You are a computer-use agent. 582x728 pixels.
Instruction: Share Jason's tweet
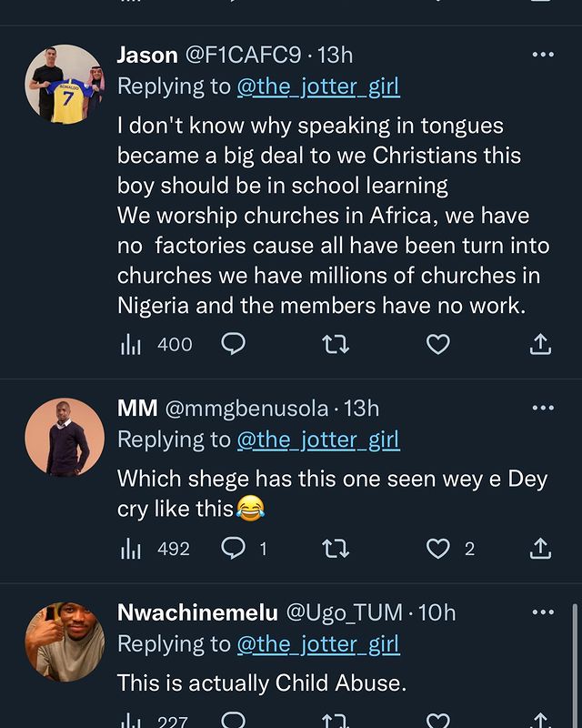click(540, 344)
